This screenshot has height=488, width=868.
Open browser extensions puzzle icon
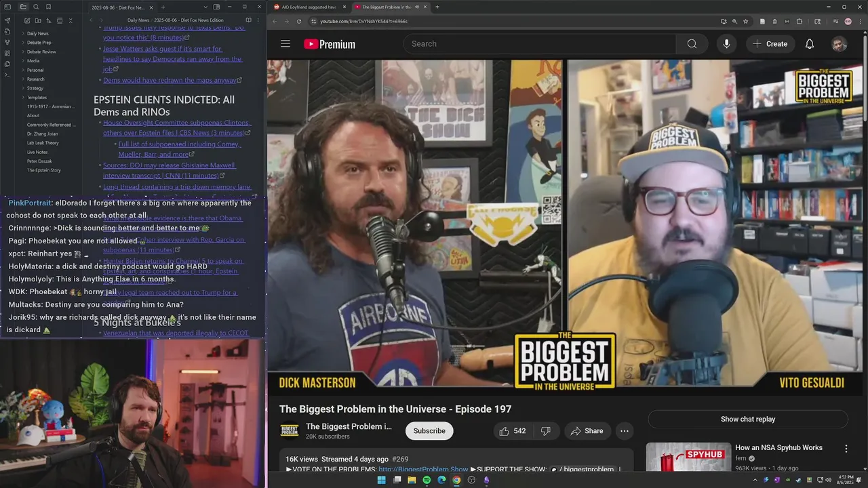point(799,21)
